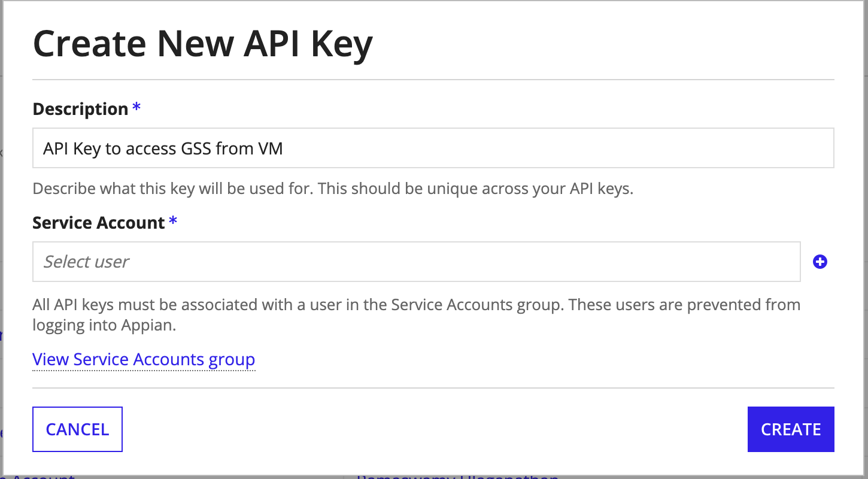Click the Create New API Key heading
This screenshot has height=479, width=868.
pos(203,45)
